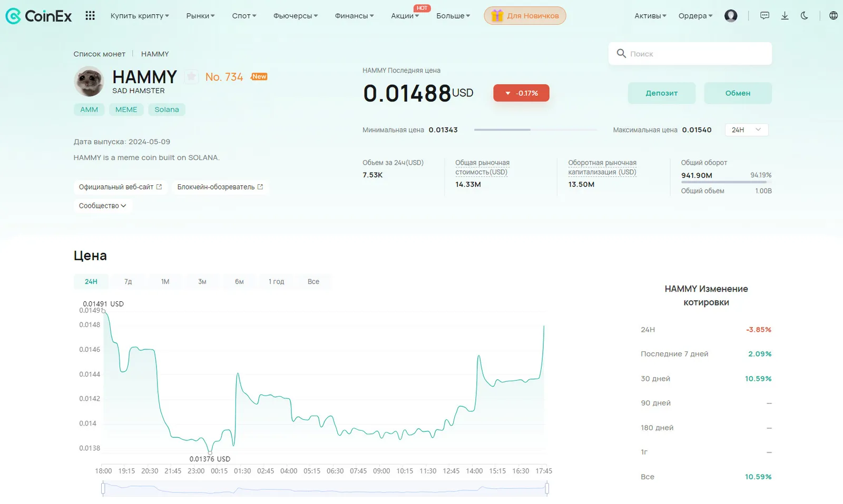The width and height of the screenshot is (843, 504).
Task: Expand Купить крипту menu
Action: point(140,16)
